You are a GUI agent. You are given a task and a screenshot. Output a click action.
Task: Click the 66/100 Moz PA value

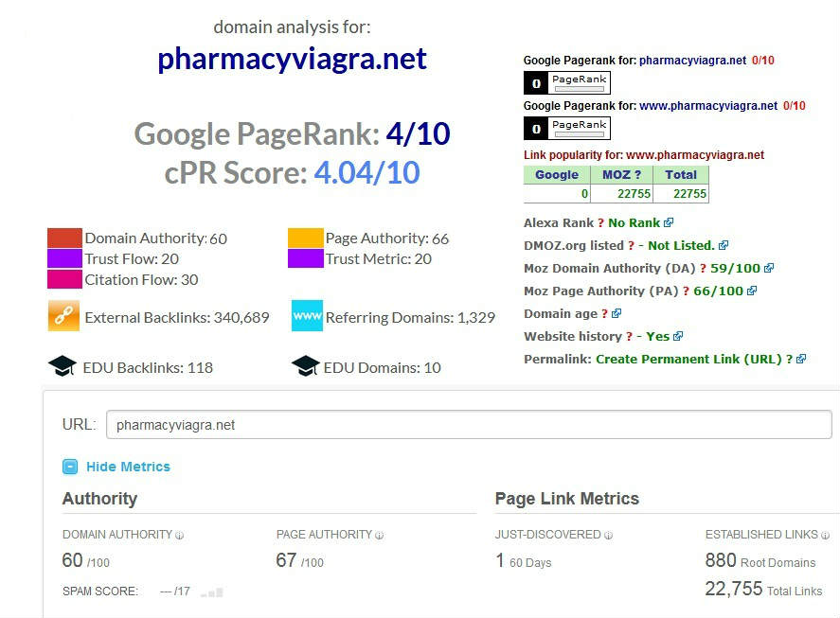coord(718,291)
